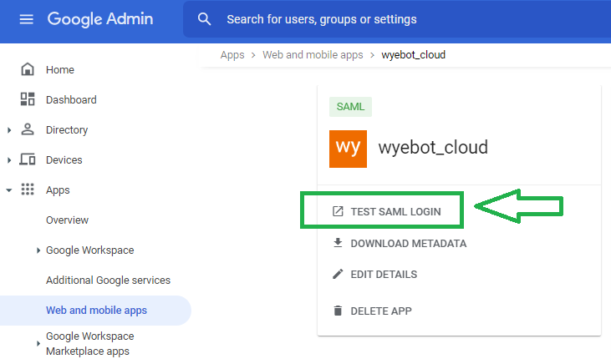Collapse the Apps section arrow

pyautogui.click(x=9, y=190)
